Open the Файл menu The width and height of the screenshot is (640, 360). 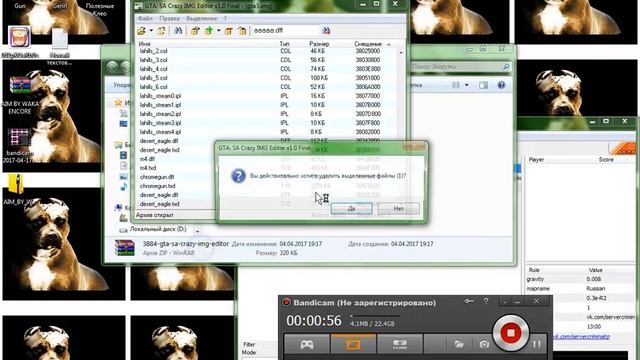point(145,19)
